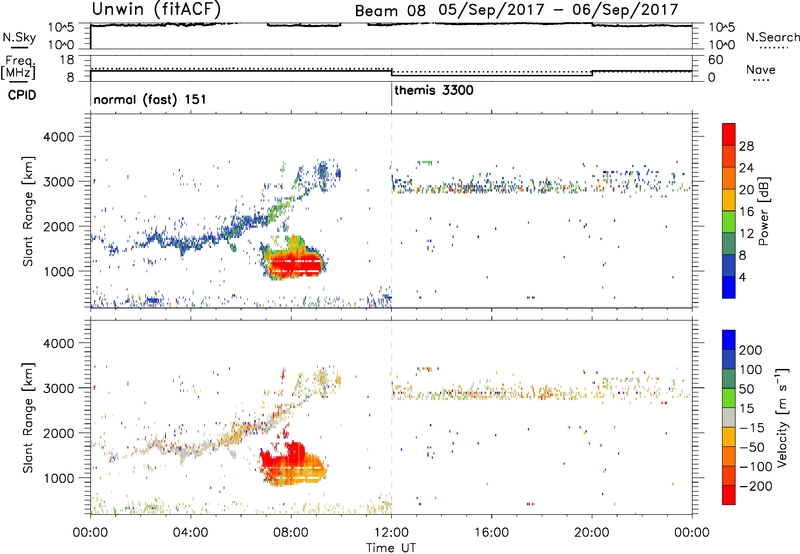The height and width of the screenshot is (554, 800).
Task: Click the 'N.Search' legend label
Action: (773, 37)
